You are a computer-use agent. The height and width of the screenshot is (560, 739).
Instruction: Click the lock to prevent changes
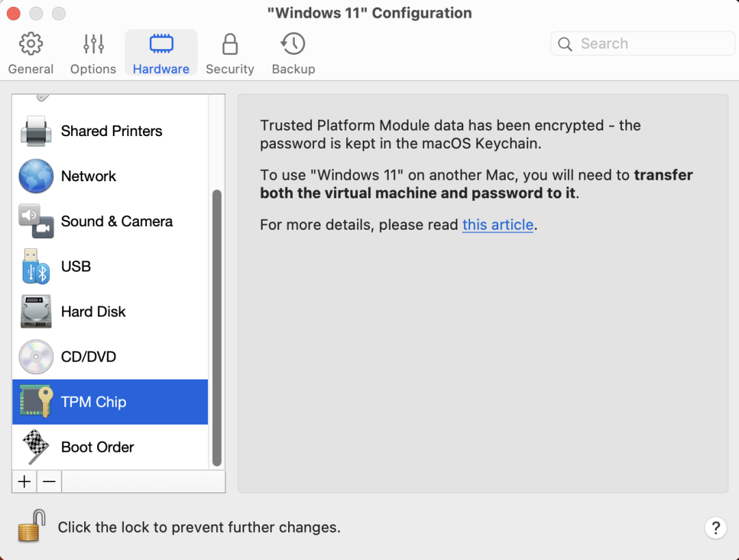click(31, 526)
